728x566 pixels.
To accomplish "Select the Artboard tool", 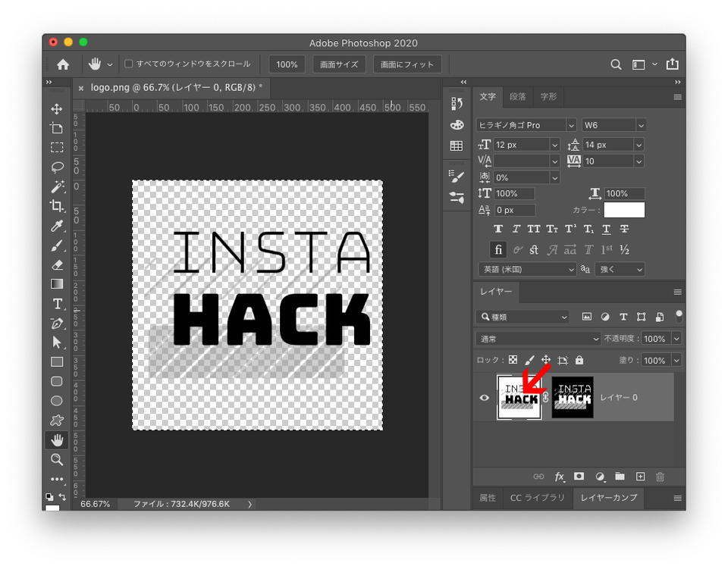I will coord(57,129).
